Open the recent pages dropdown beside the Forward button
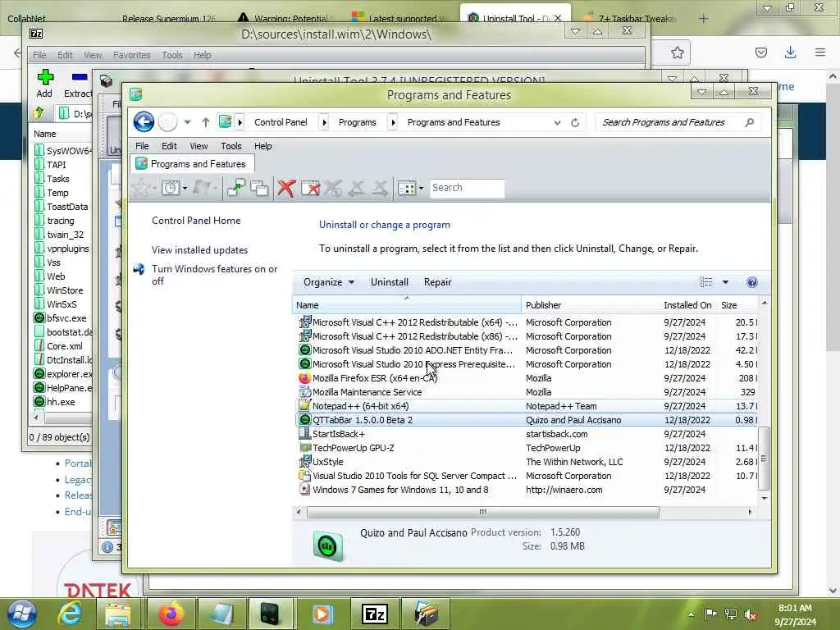Screen dimensions: 840x630 click(x=188, y=122)
